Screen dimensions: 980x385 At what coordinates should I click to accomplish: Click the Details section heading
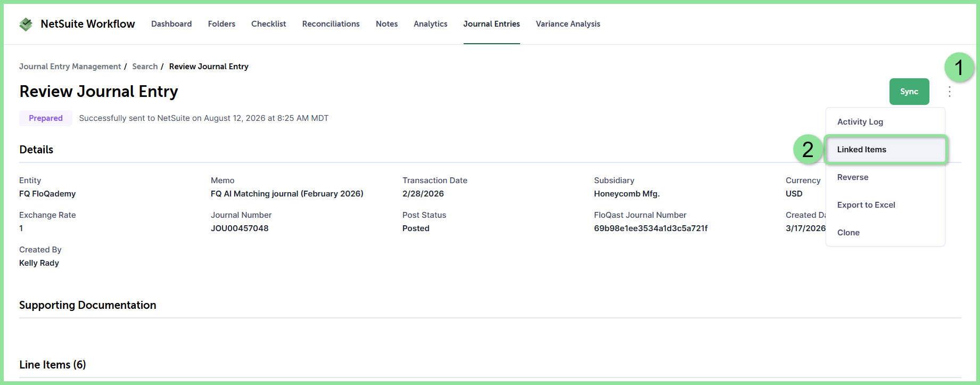36,150
